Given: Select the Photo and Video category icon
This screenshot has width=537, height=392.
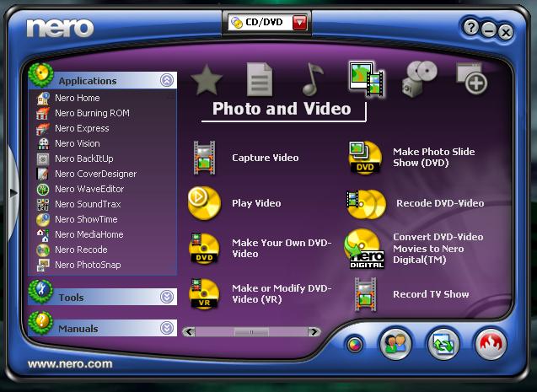Looking at the screenshot, I should (x=366, y=79).
